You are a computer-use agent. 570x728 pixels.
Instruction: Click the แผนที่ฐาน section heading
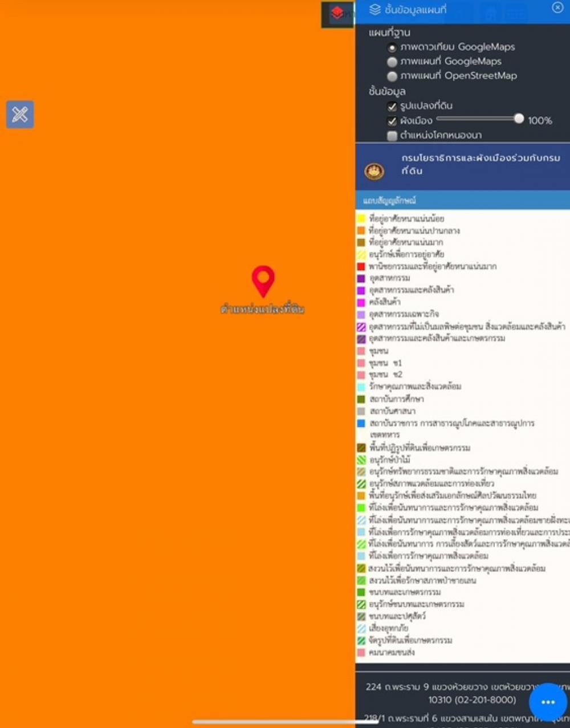coord(389,33)
